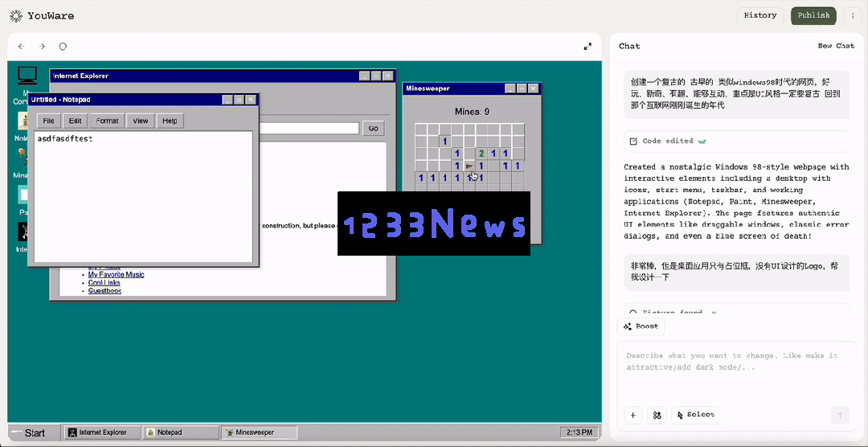Go forward in the preview browser
The width and height of the screenshot is (868, 447).
point(42,47)
